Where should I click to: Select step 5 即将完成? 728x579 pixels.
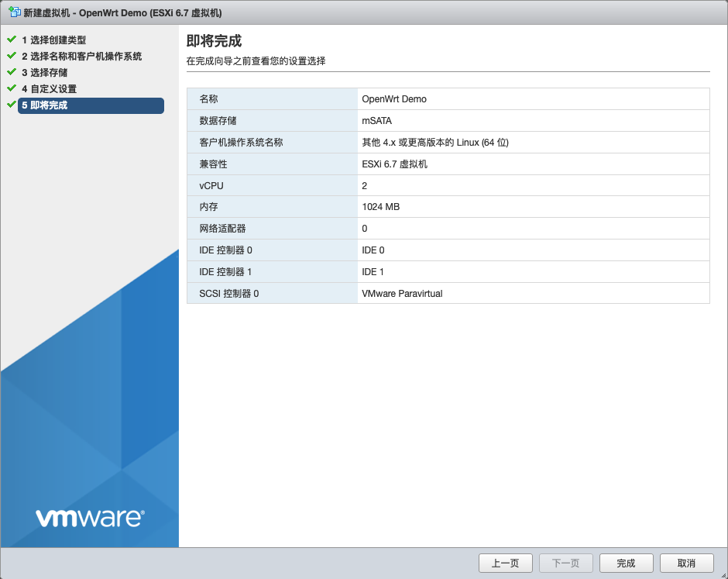[x=91, y=105]
